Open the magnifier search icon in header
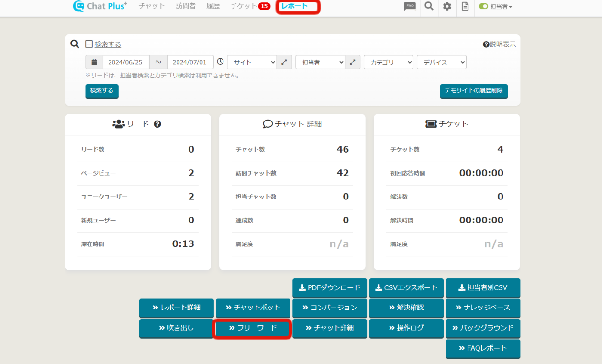602x364 pixels. pos(429,7)
